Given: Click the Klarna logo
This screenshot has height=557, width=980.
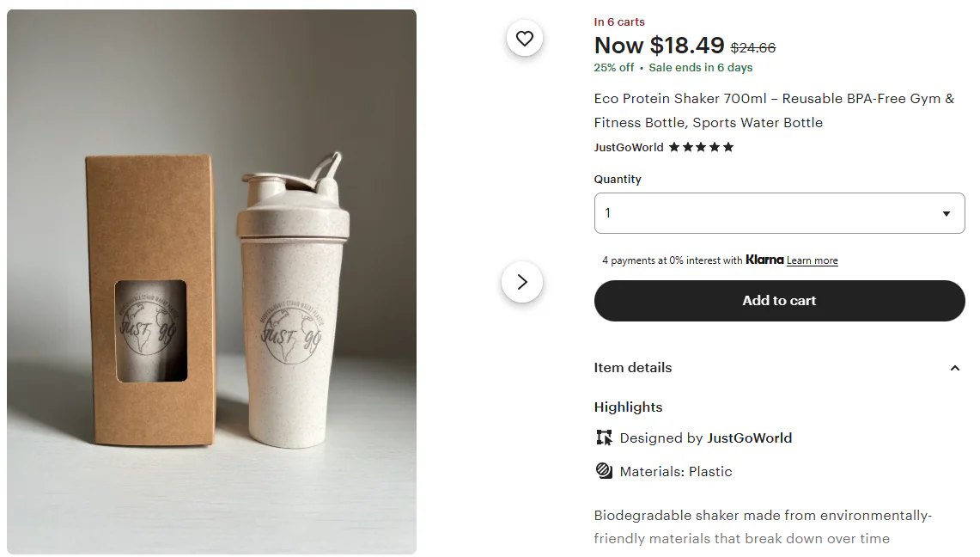Looking at the screenshot, I should point(764,260).
